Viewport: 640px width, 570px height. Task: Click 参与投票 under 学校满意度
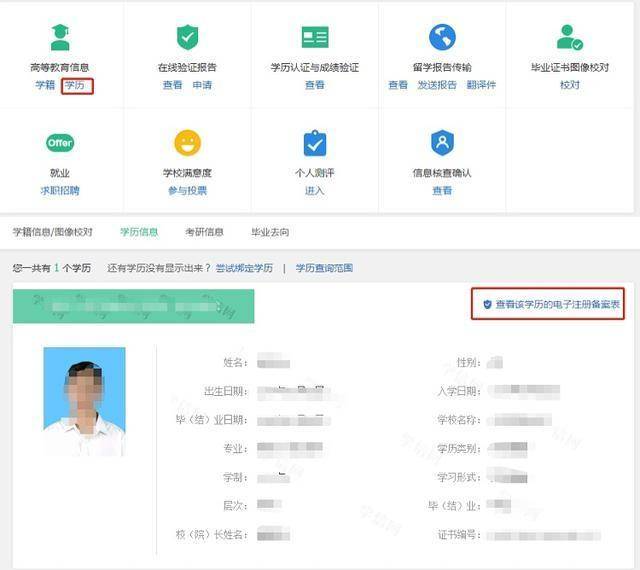point(187,191)
